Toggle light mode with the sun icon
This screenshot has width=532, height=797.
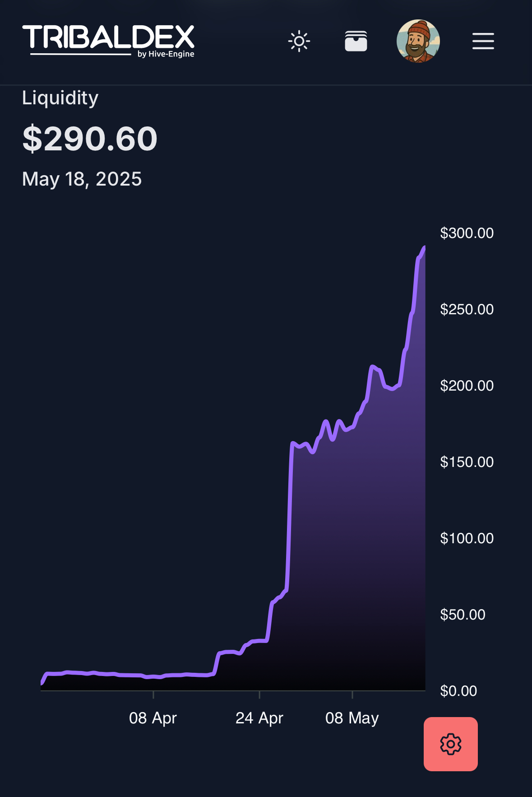click(299, 42)
